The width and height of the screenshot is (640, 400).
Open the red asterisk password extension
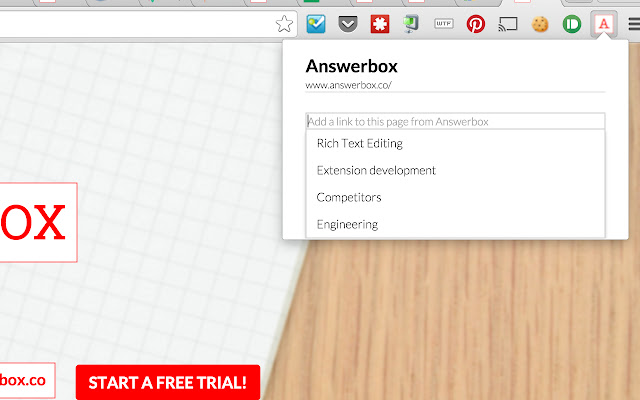coord(380,24)
